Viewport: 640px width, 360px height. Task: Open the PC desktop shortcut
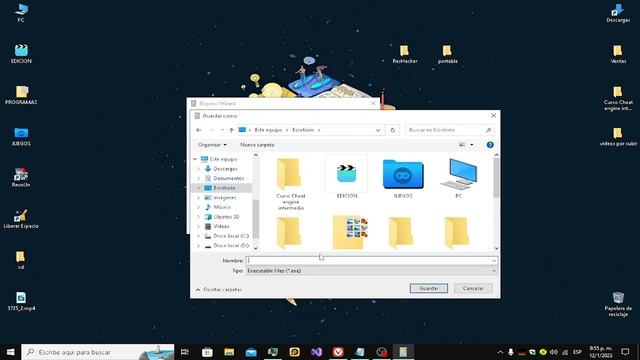click(21, 12)
